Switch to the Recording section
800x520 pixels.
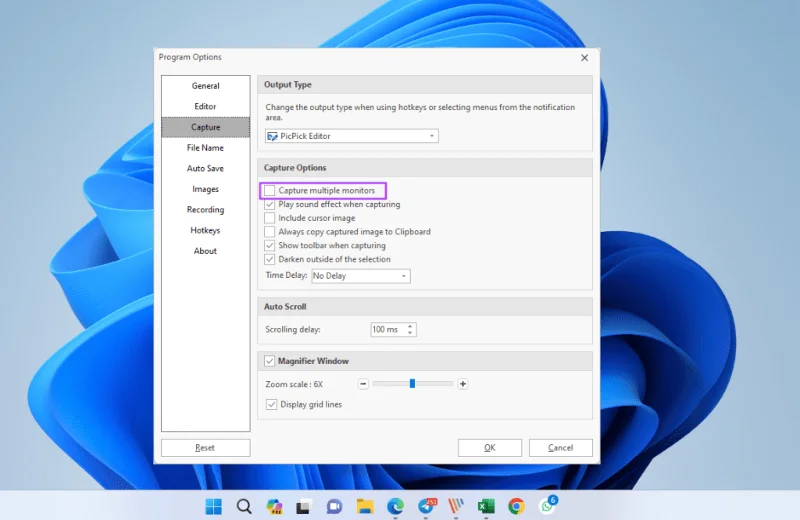pyautogui.click(x=206, y=209)
